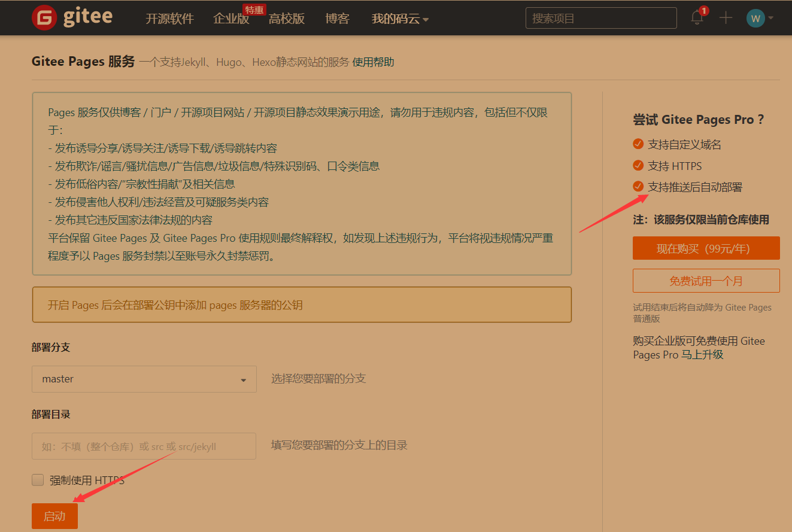Screen dimensions: 792x532
Task: Click the checkmark icon beside 支持自定义域名
Action: (x=638, y=144)
